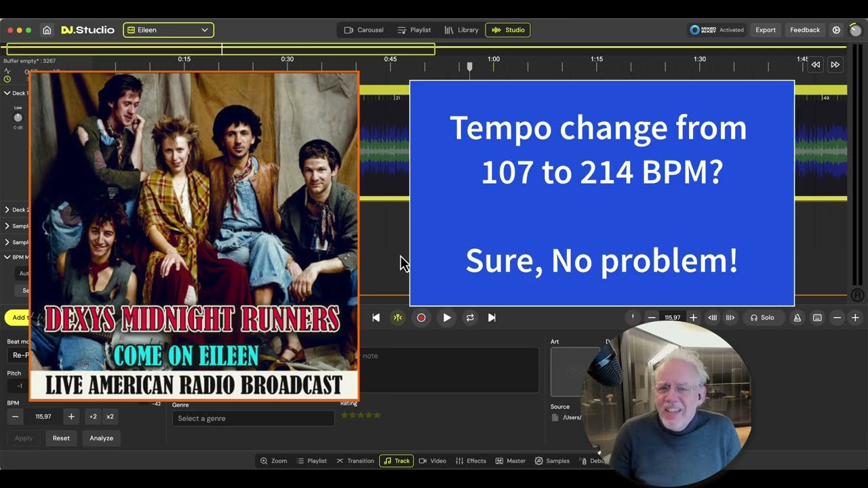Set the track rating stars
The width and height of the screenshot is (868, 488).
pyautogui.click(x=360, y=415)
